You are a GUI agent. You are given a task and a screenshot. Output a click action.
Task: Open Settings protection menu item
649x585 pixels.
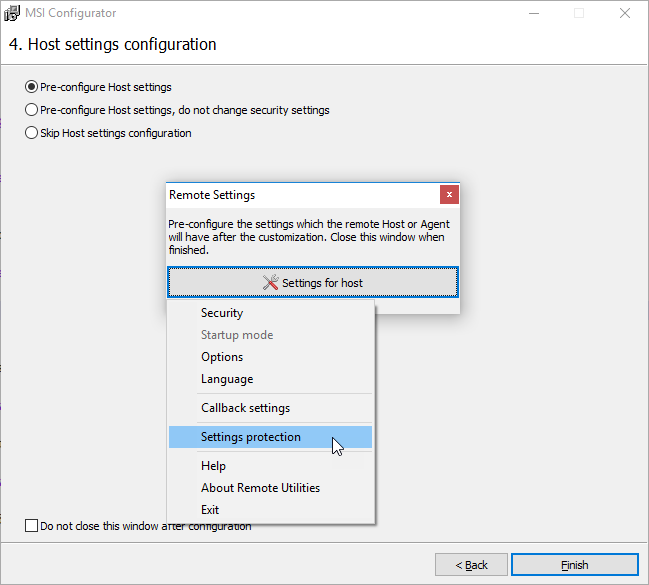tap(250, 437)
